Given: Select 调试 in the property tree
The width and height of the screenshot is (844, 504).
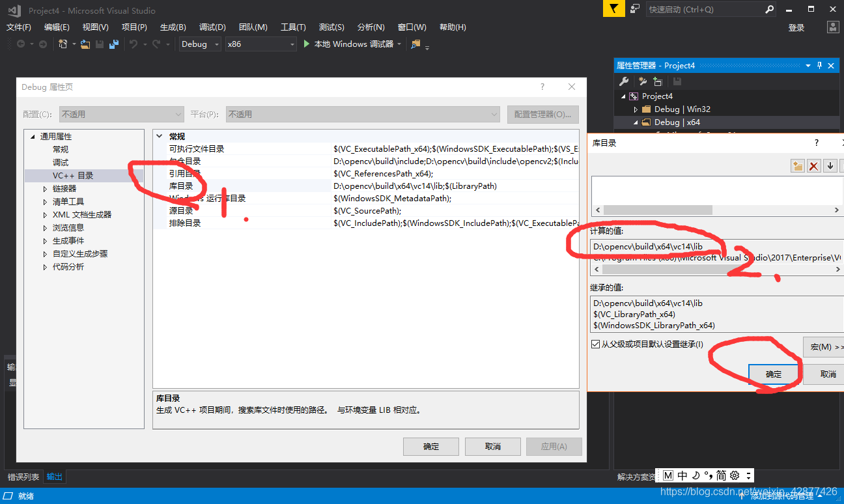Looking at the screenshot, I should pyautogui.click(x=61, y=163).
